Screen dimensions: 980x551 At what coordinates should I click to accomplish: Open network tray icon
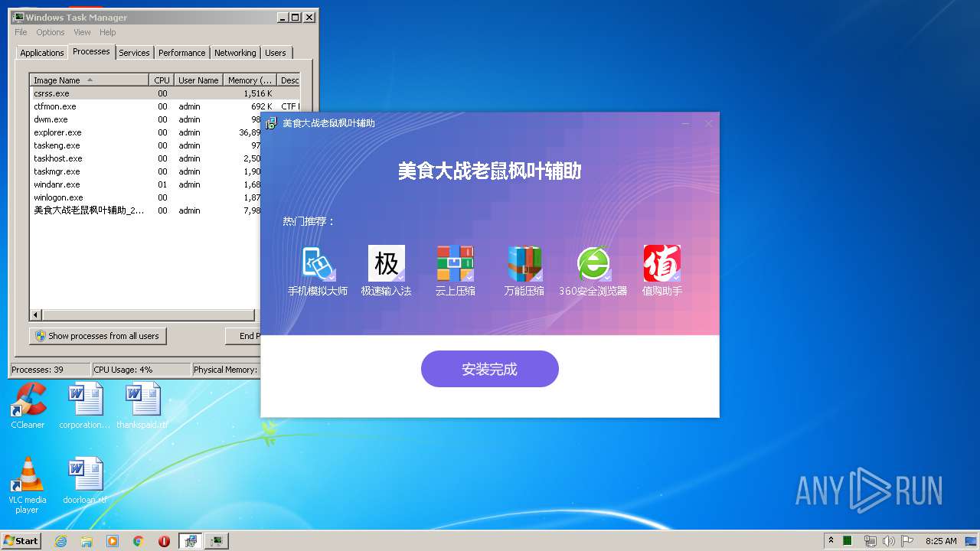pos(870,540)
